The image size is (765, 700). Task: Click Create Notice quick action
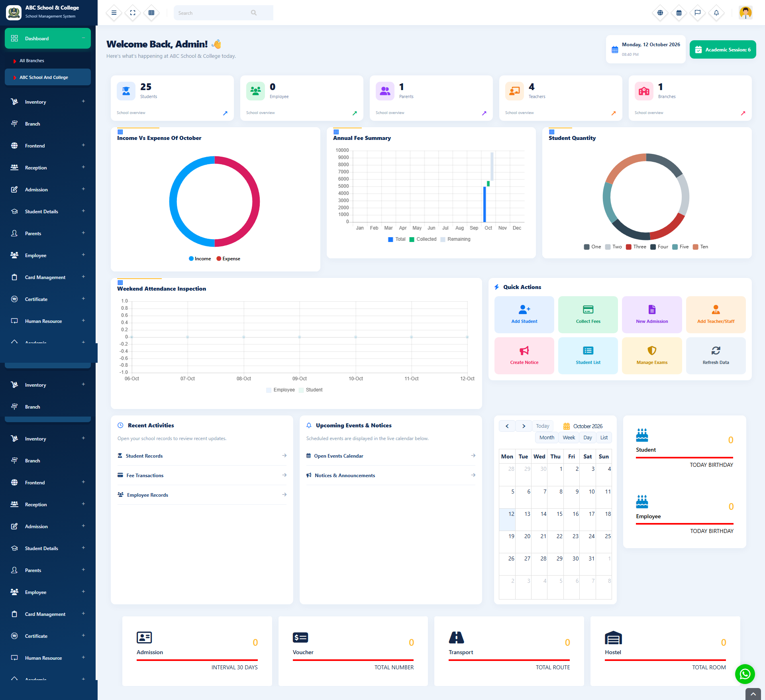[524, 356]
